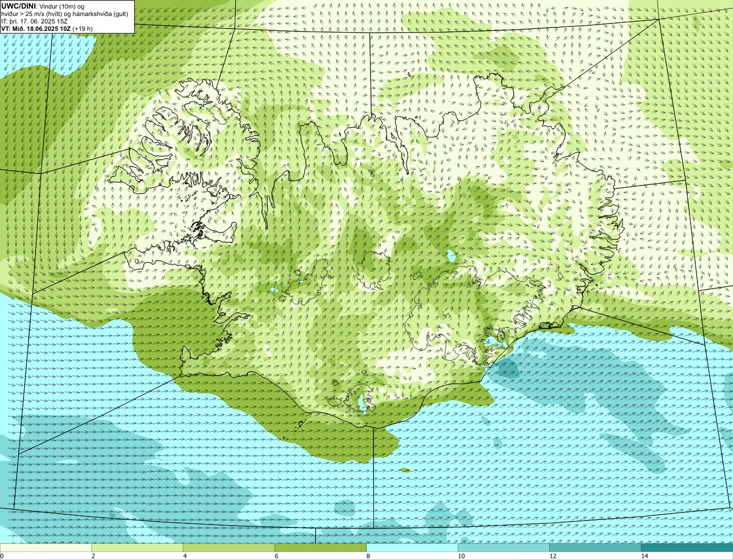Pick the 8–10 m/s light cyan legend swatch
733x560 pixels.
coord(412,548)
